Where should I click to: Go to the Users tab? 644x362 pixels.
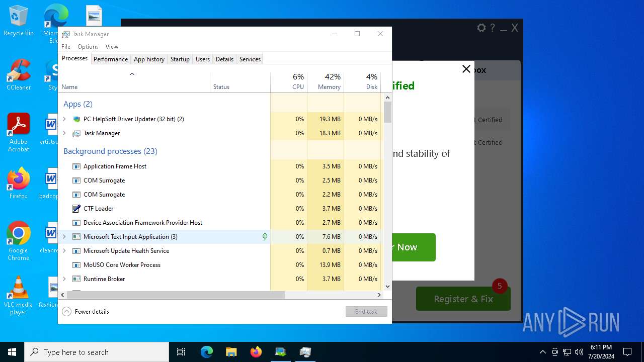pyautogui.click(x=203, y=59)
